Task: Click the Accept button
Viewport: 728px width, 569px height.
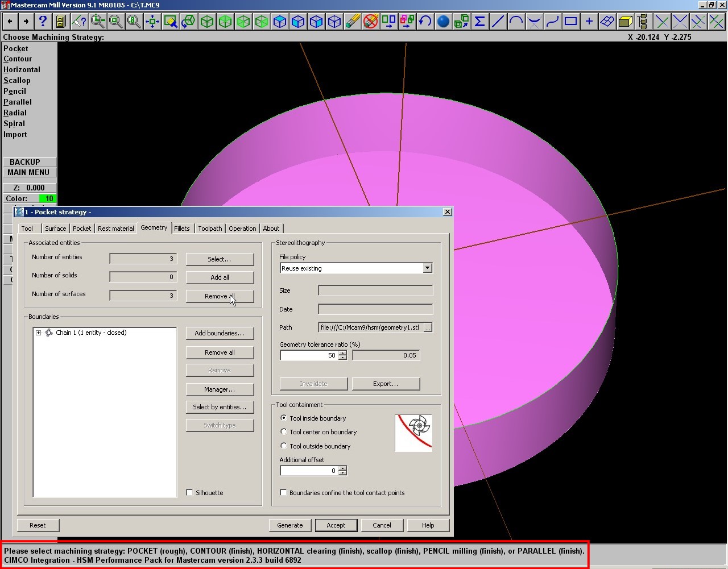Action: click(336, 525)
